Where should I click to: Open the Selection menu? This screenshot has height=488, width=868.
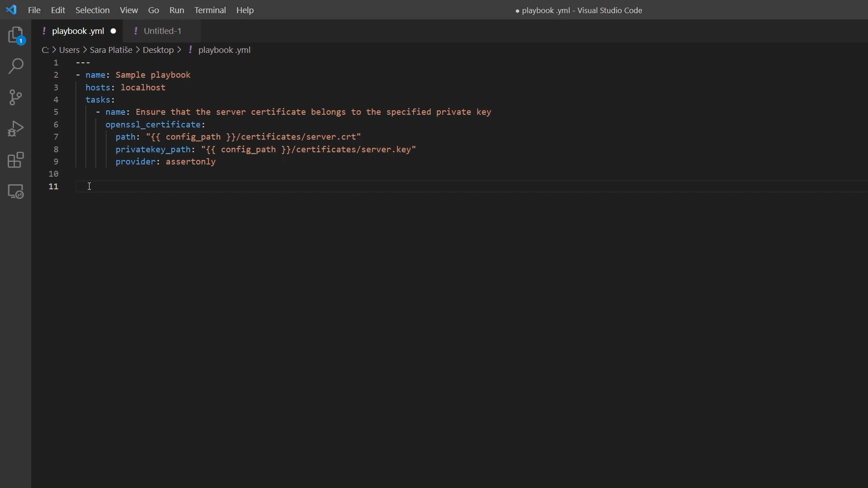pyautogui.click(x=92, y=10)
